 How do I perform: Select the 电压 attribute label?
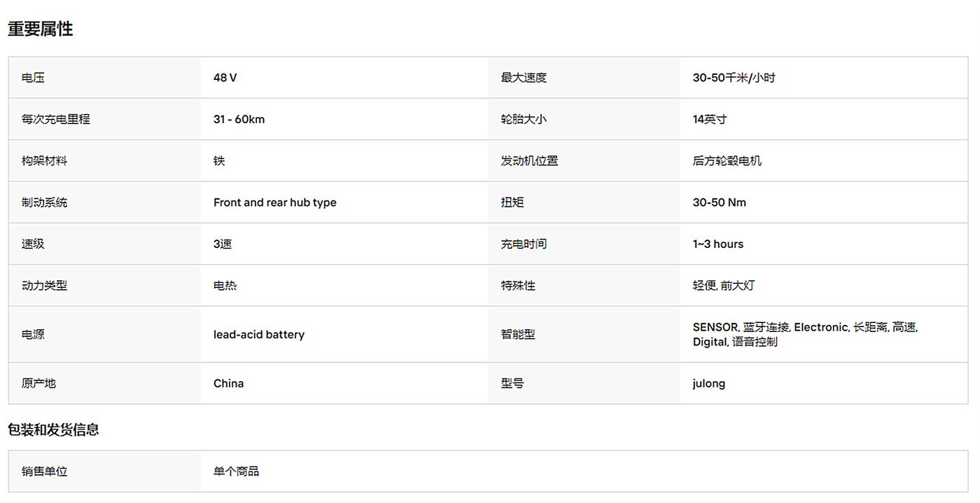tap(33, 78)
